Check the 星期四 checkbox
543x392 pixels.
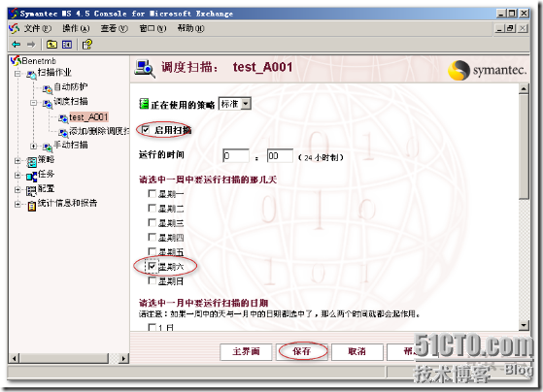point(152,237)
